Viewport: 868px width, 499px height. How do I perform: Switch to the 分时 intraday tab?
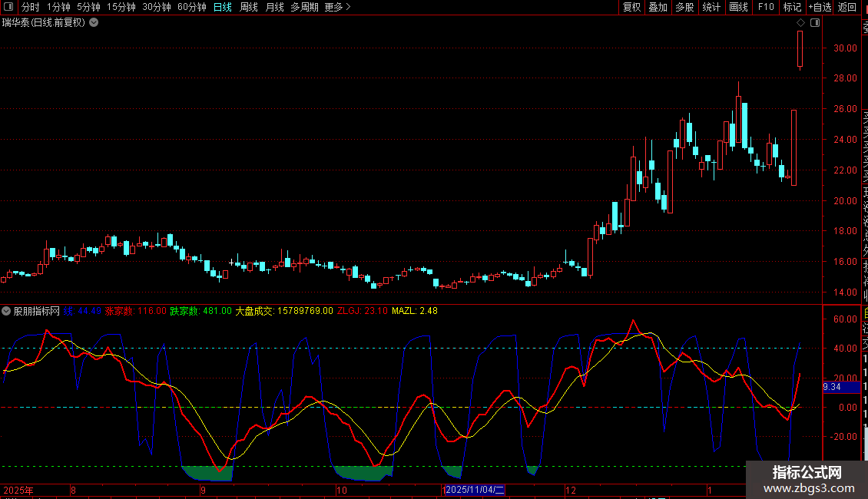pos(31,7)
